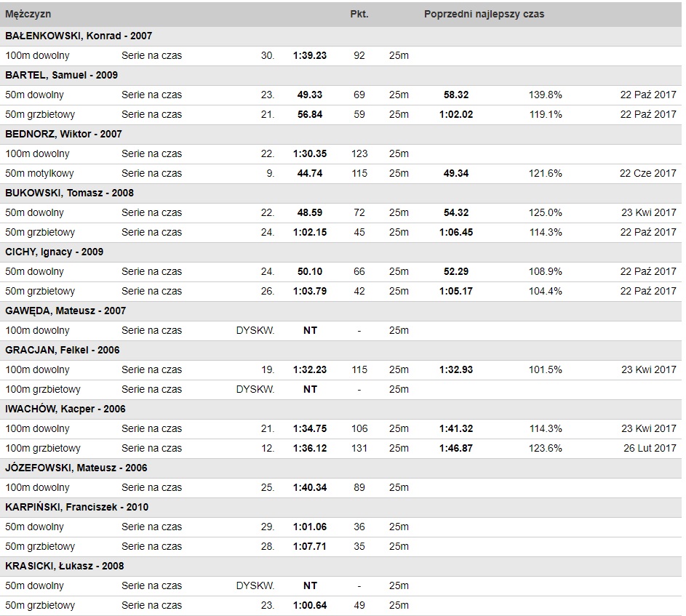
Task: Select CICHY, Ignacy - 2009 header
Action: pyautogui.click(x=55, y=252)
